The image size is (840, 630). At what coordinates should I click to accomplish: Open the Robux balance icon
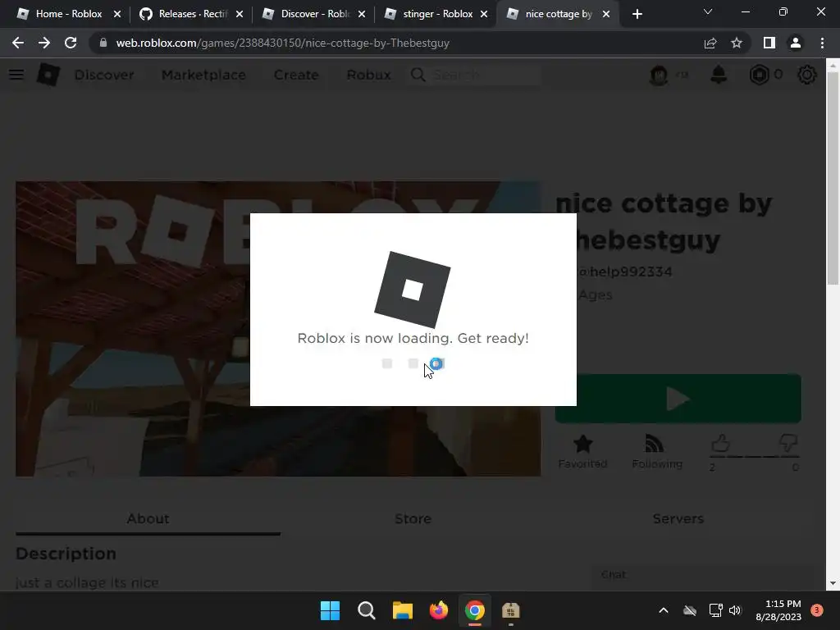(x=759, y=75)
